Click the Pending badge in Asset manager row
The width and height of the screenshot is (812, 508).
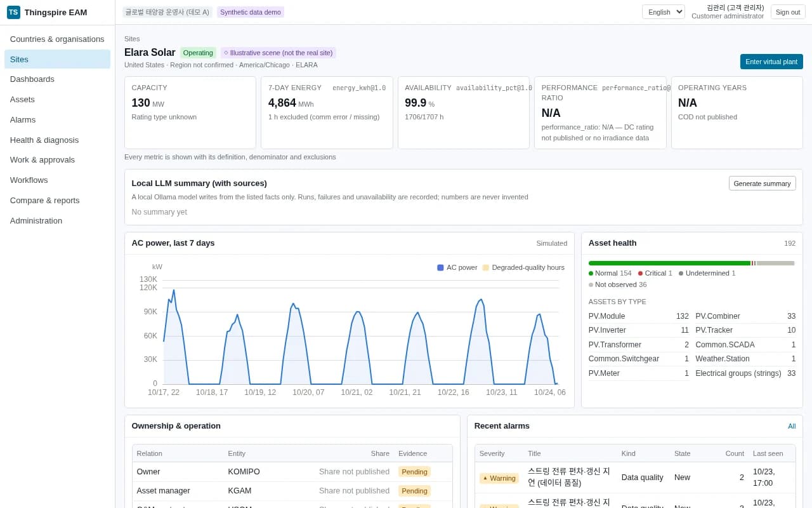414,491
